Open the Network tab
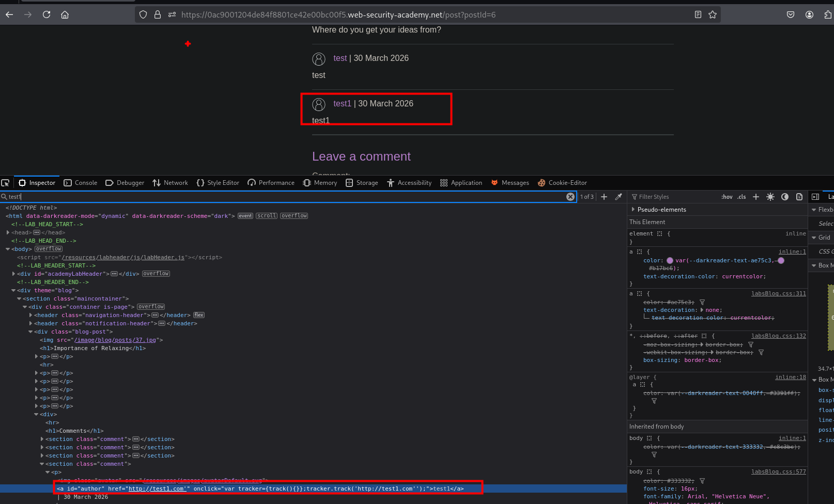 tap(171, 183)
